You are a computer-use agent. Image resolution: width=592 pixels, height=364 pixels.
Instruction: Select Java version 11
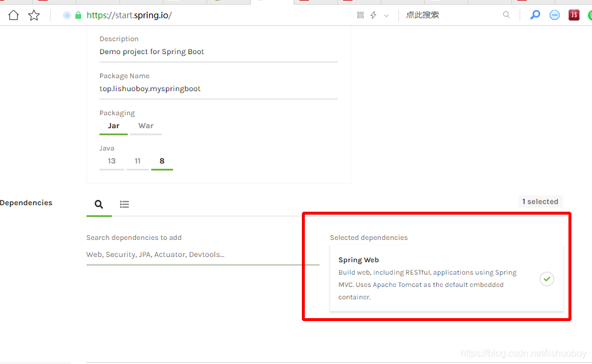[138, 161]
